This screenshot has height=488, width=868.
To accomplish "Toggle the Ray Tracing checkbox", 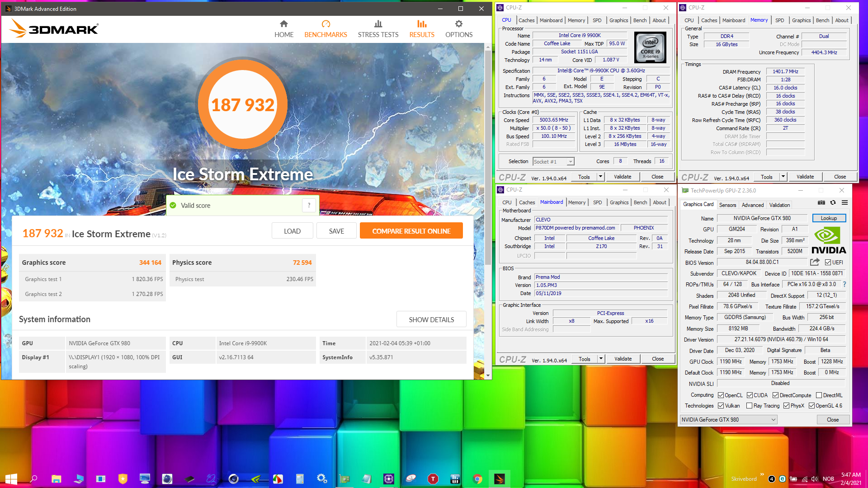I will [x=749, y=405].
